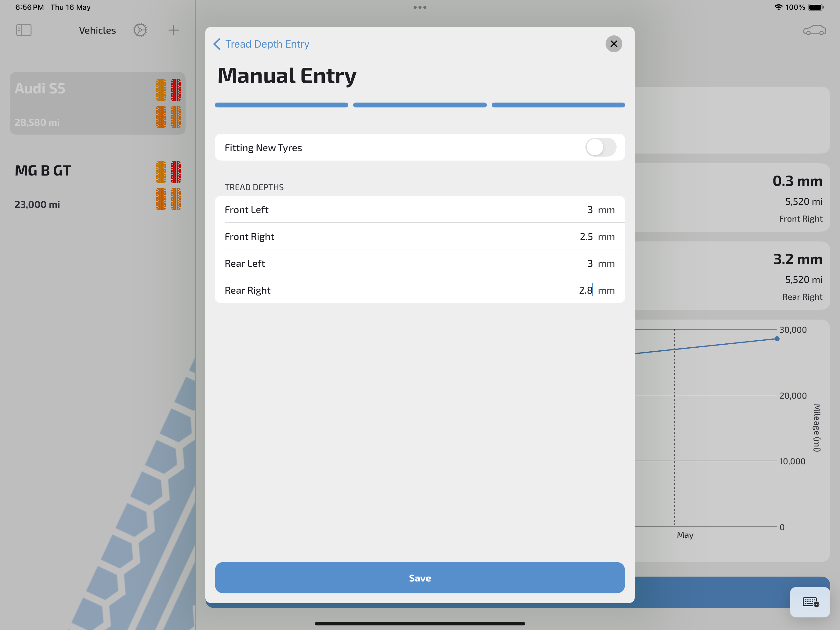
Task: Click the 20,000 chart axis label
Action: click(x=793, y=395)
